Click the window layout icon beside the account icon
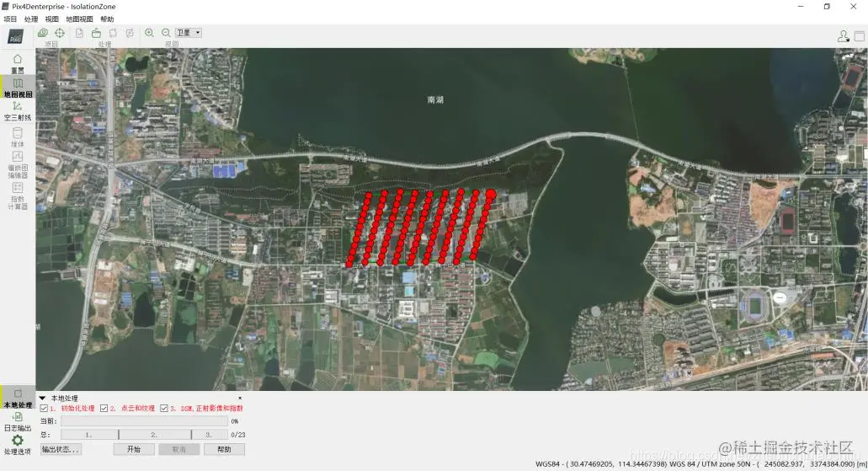The width and height of the screenshot is (868, 471). (859, 36)
